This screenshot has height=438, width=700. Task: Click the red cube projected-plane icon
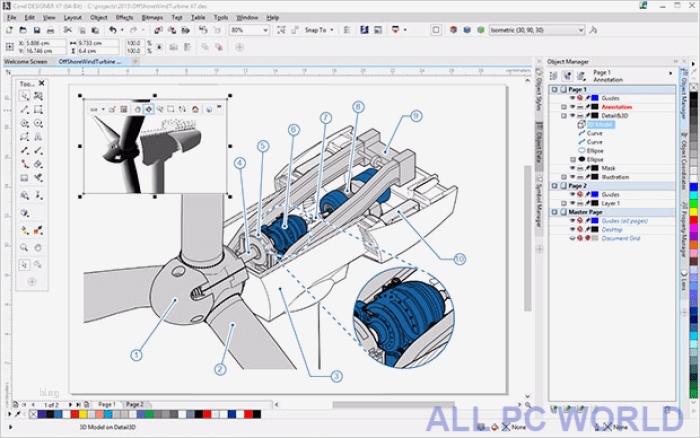pyautogui.click(x=454, y=30)
